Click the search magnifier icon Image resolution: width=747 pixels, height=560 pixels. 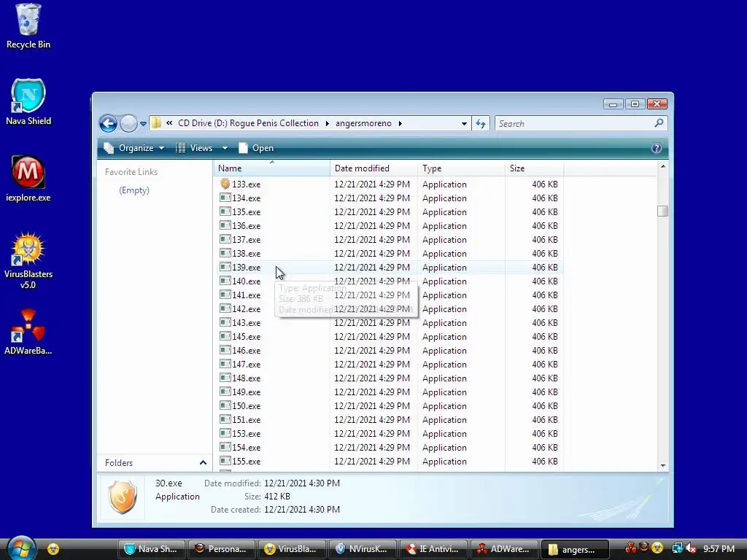click(x=659, y=123)
